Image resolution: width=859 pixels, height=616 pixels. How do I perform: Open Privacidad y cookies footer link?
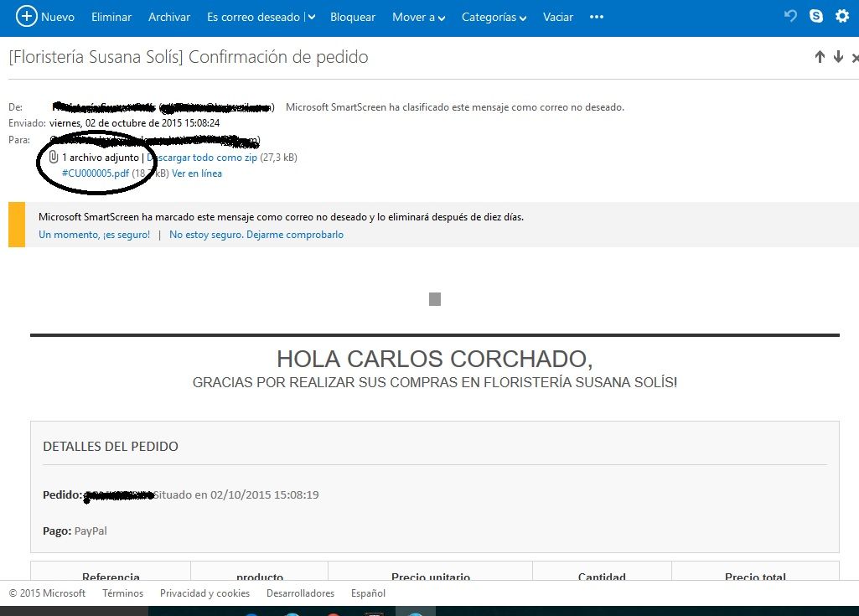204,593
